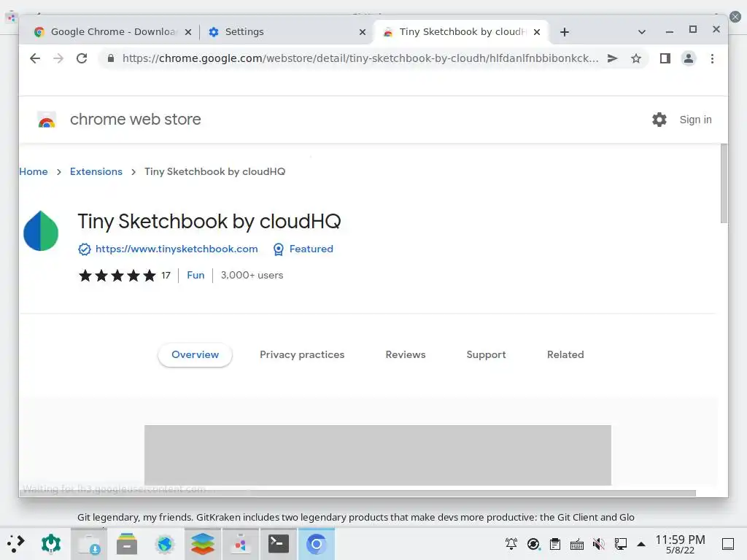Click the verified publisher checkmark badge

[x=85, y=249]
